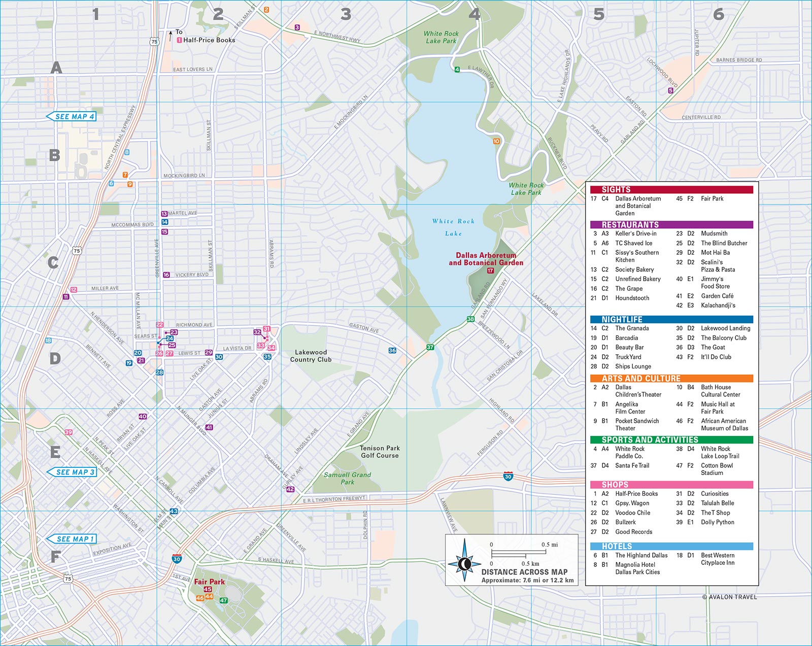
Task: Select the RESTAURANTS legend header
Action: pyautogui.click(x=671, y=224)
